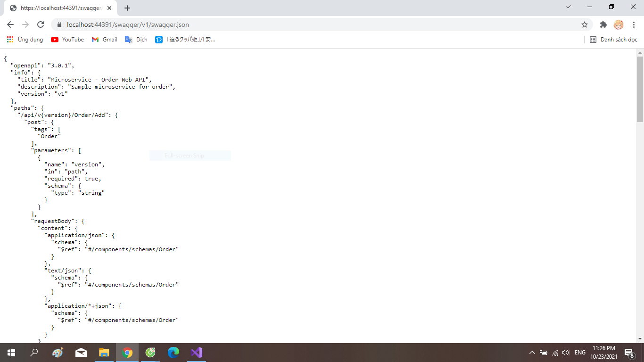Reload the swagger.json page
The height and width of the screenshot is (362, 644).
[40, 25]
